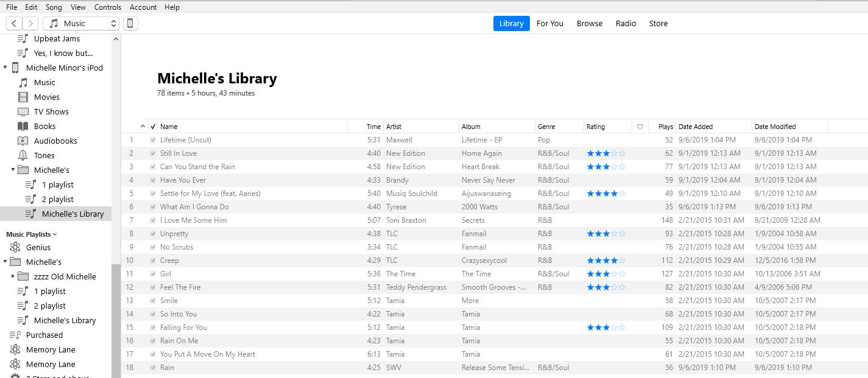
Task: Open the Song menu
Action: (x=54, y=7)
